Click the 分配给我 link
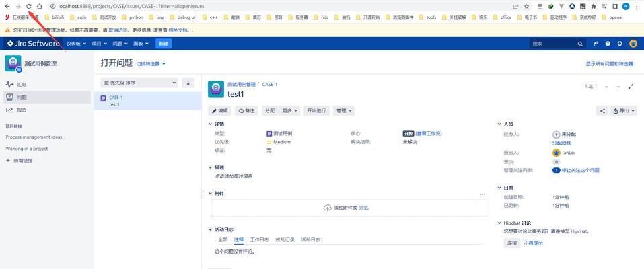The width and height of the screenshot is (644, 269). pos(562,143)
